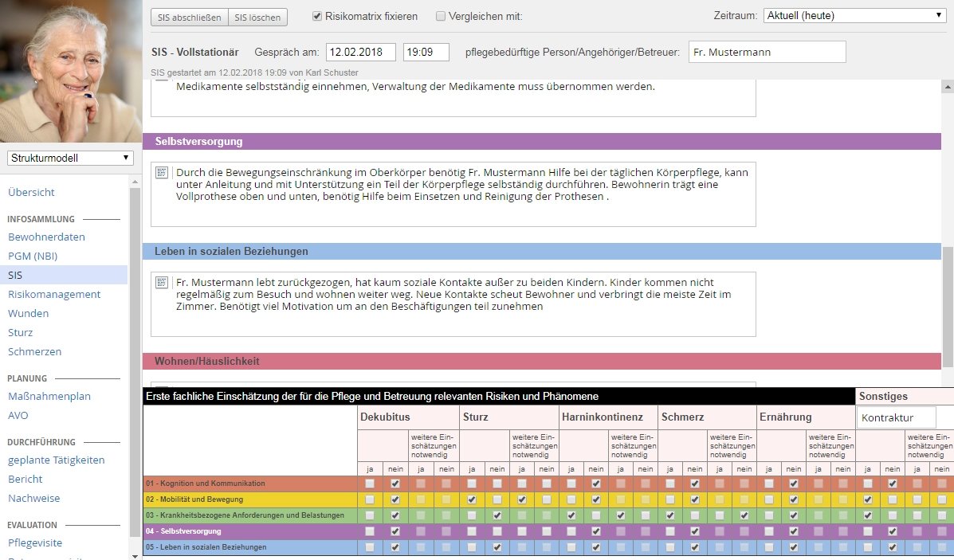The width and height of the screenshot is (954, 560).
Task: Toggle Dekubitus nein for Kognition und Kommunikation
Action: (395, 484)
